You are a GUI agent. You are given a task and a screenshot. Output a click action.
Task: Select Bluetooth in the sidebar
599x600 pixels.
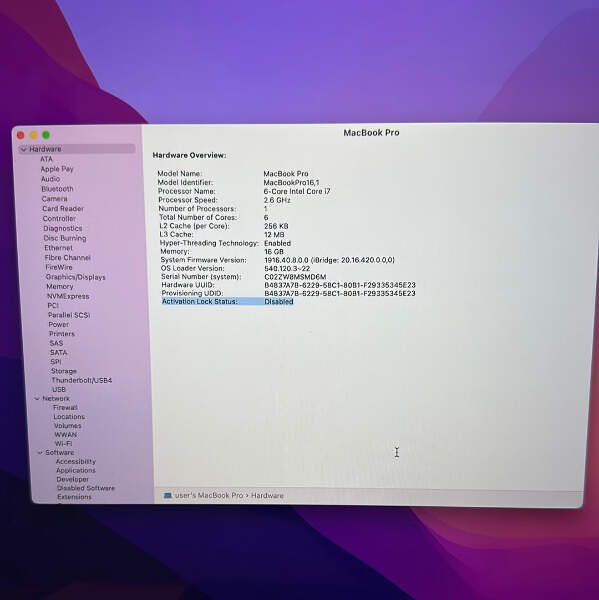coord(57,189)
